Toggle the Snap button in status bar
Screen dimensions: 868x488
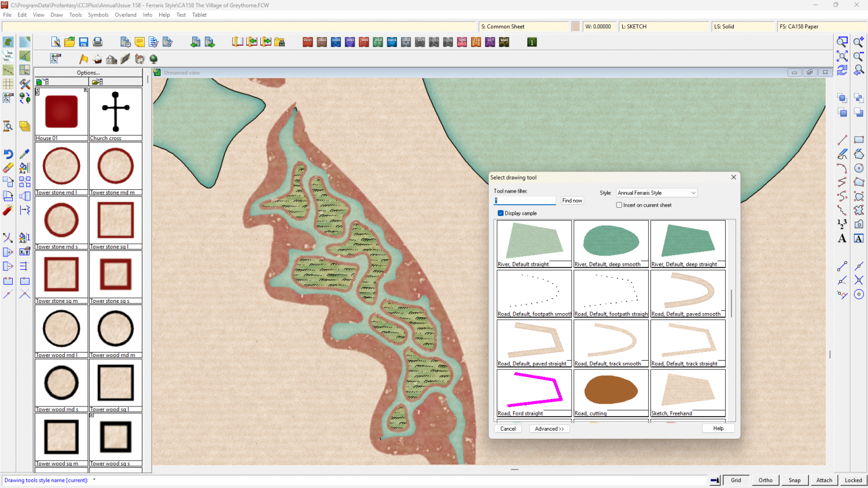click(795, 480)
